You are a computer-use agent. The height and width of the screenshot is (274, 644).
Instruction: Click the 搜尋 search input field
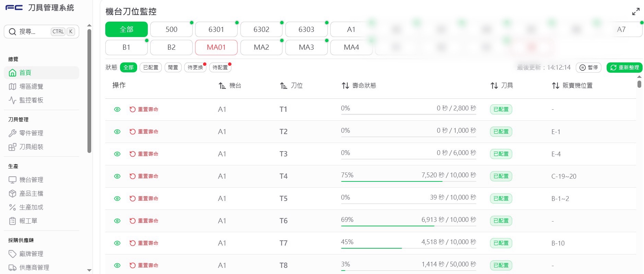[x=41, y=32]
